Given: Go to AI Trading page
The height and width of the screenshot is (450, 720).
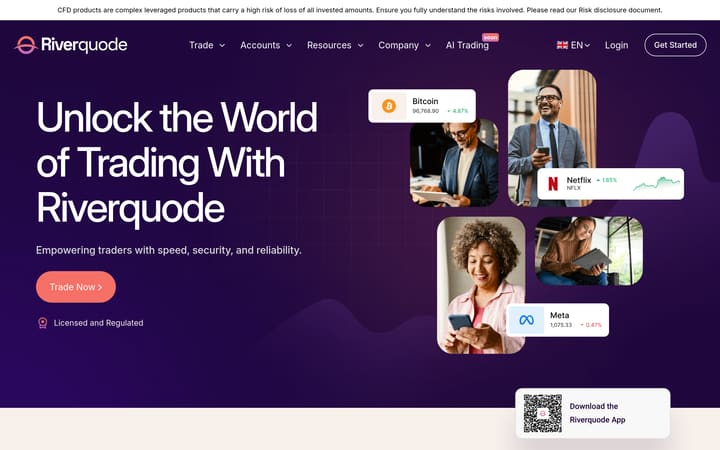Looking at the screenshot, I should click(467, 45).
